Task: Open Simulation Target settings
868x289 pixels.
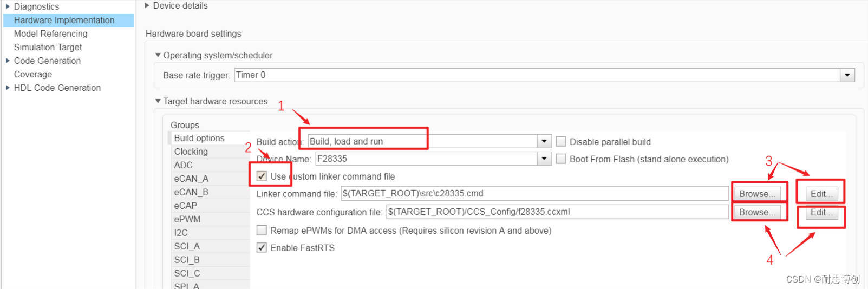Action: [48, 47]
